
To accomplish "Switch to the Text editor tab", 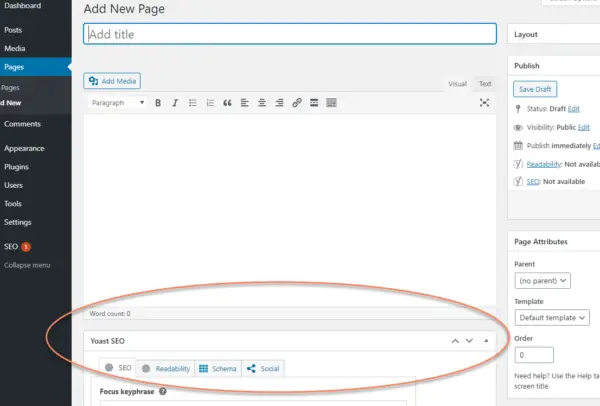I will pos(485,84).
